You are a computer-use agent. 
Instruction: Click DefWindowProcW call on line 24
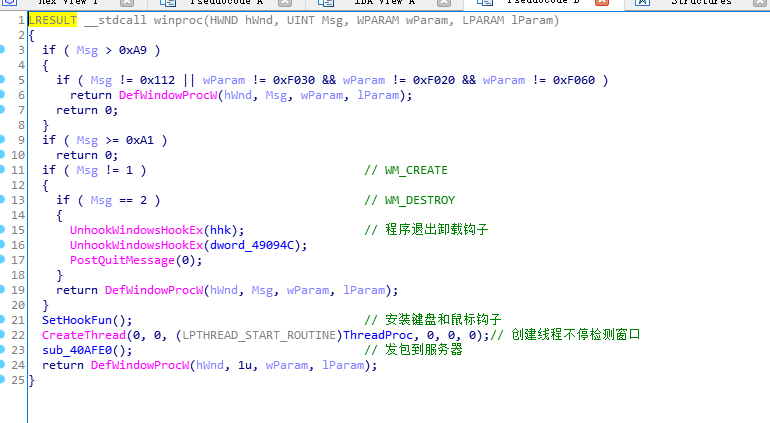[140, 365]
